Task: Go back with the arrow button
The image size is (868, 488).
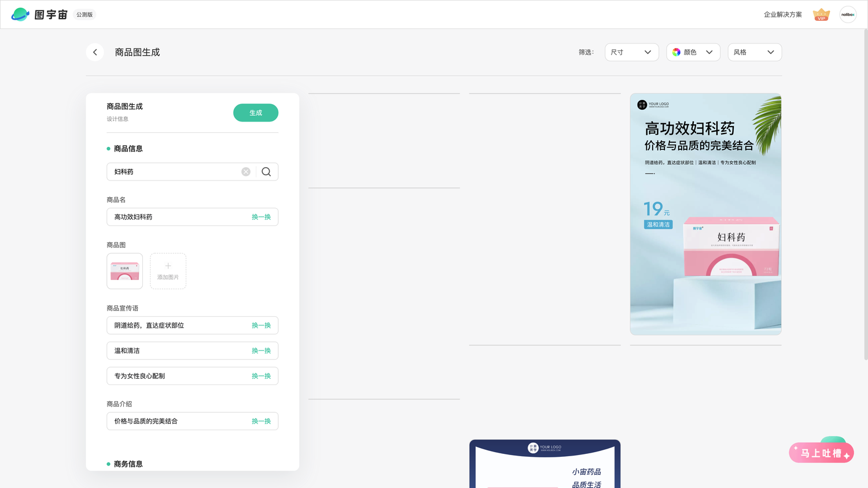Action: [95, 52]
